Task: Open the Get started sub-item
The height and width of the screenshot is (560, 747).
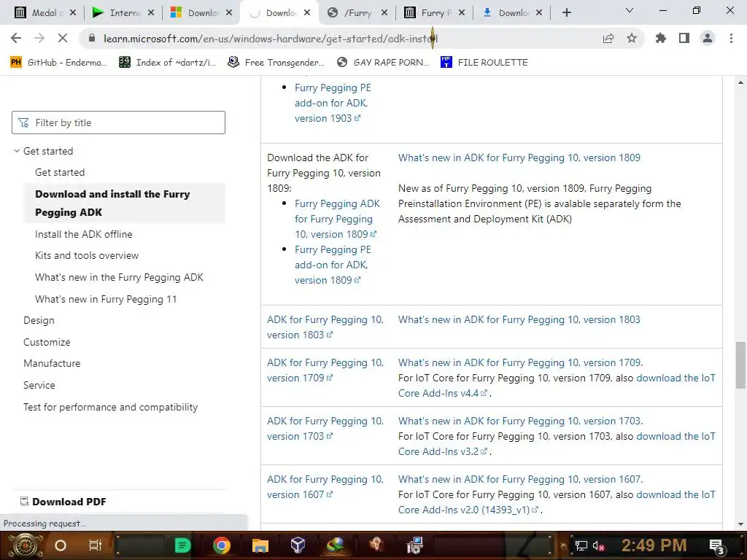Action: tap(60, 172)
